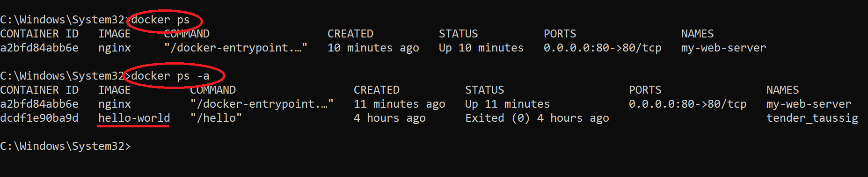This screenshot has height=177, width=868.
Task: Click the circled 'docker ps -a' command
Action: (x=170, y=76)
